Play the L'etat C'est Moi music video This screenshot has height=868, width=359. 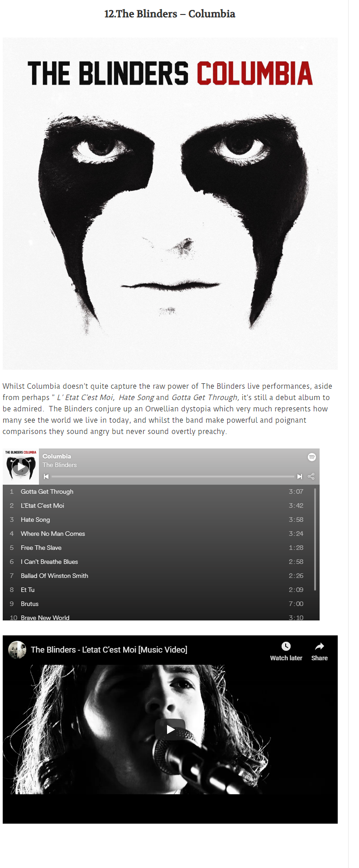[x=170, y=730]
